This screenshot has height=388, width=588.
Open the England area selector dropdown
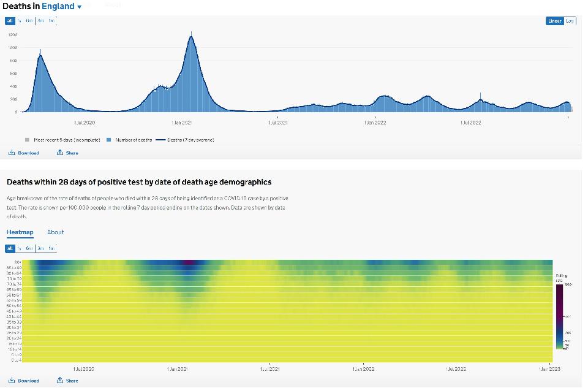[x=62, y=6]
